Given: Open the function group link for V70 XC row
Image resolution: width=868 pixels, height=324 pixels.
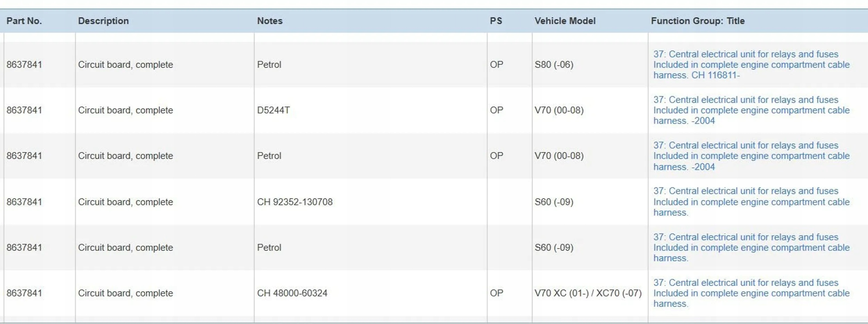Looking at the screenshot, I should click(751, 293).
